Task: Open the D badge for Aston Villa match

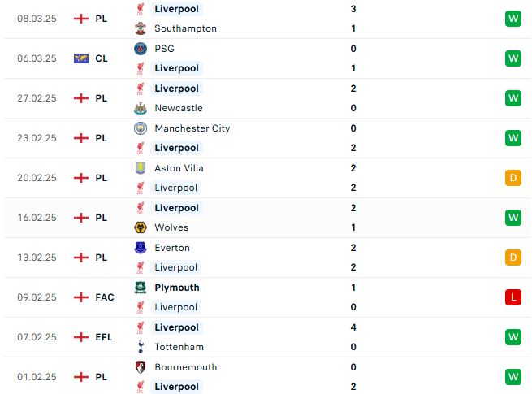Action: point(513,178)
